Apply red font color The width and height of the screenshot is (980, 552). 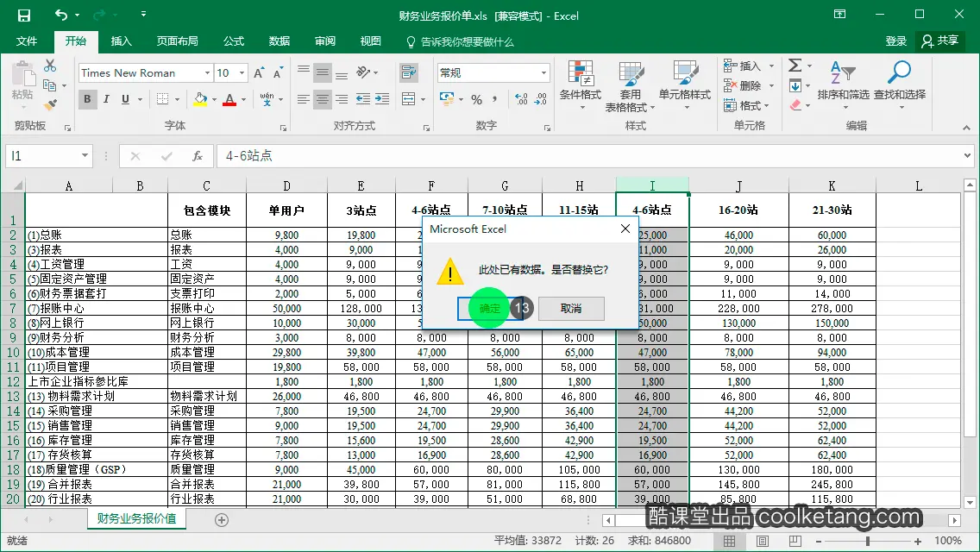coord(230,99)
